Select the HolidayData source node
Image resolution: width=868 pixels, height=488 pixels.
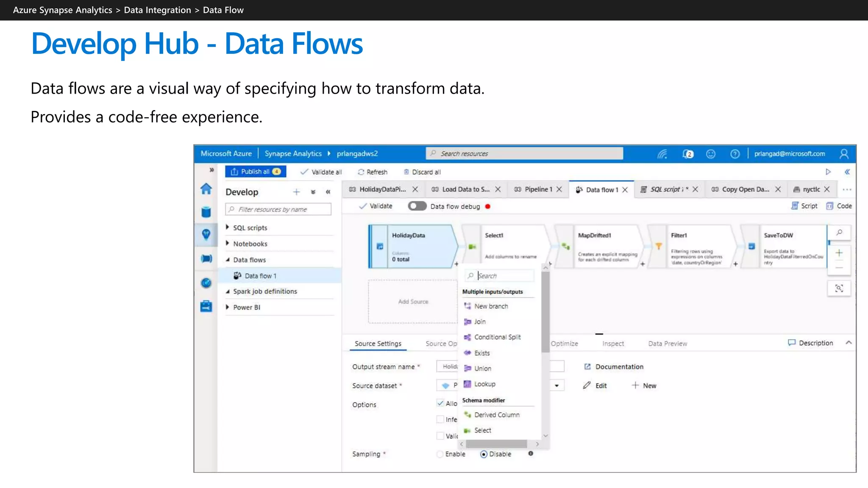pos(413,247)
